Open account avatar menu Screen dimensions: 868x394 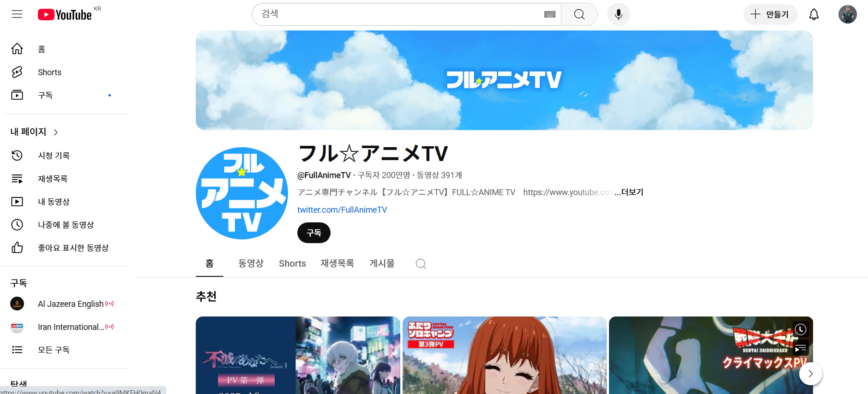point(848,14)
